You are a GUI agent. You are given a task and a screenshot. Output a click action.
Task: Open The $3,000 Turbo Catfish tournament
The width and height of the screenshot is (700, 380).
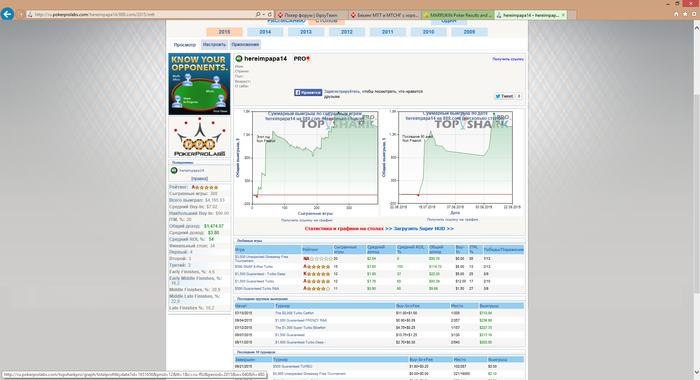point(294,313)
